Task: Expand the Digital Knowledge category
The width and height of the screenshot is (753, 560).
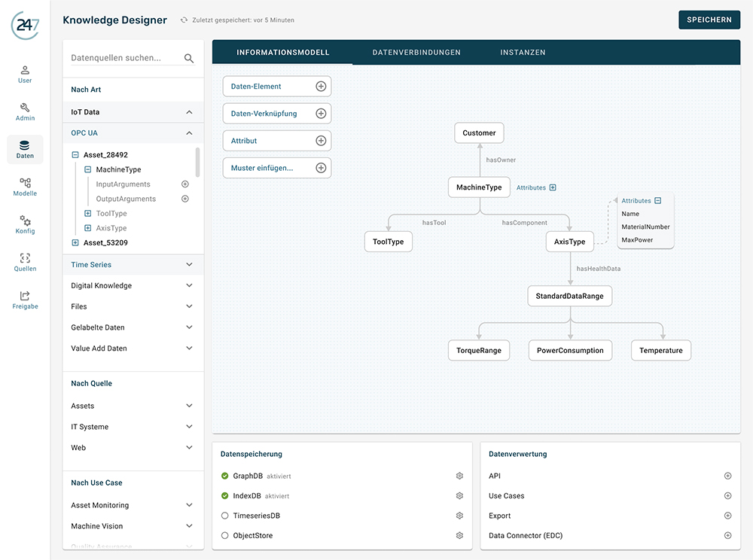Action: [x=189, y=286]
